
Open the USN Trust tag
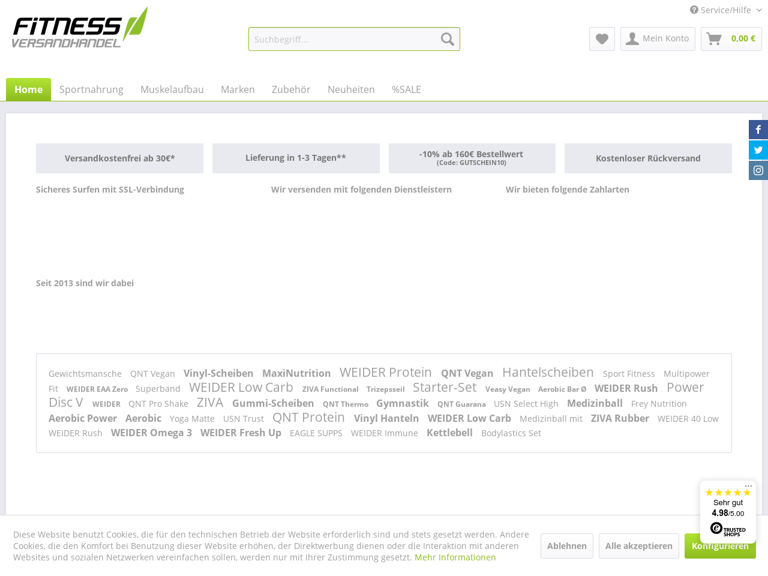tap(243, 419)
